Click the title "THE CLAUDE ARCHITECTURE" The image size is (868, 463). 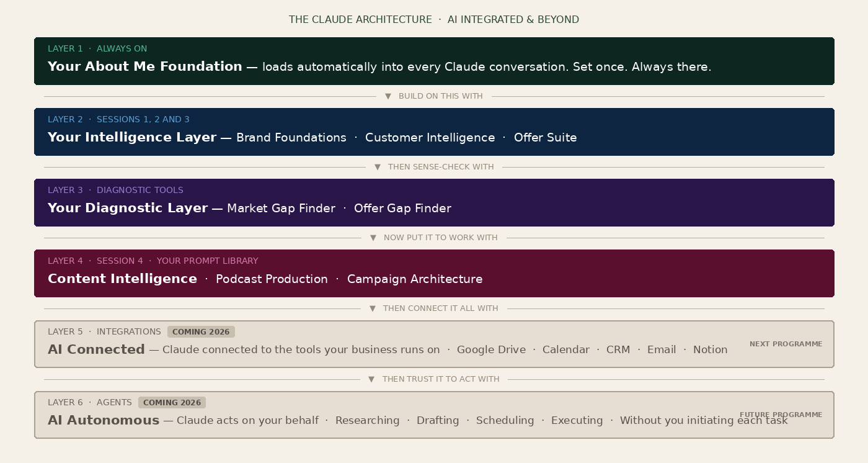360,20
